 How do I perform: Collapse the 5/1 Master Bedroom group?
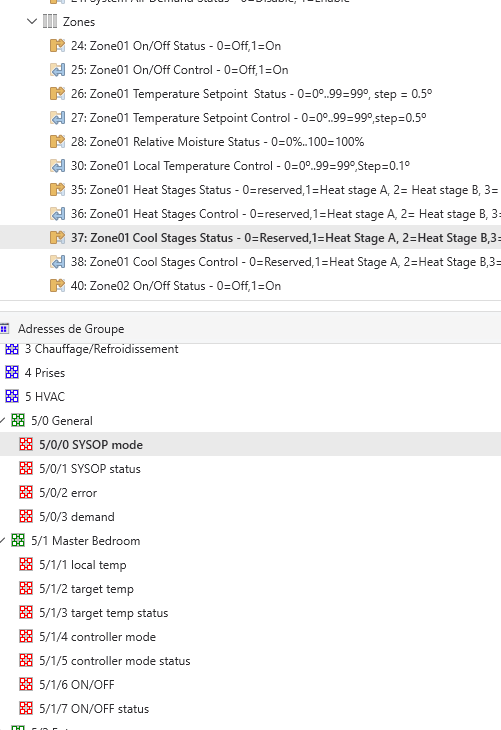(2, 541)
